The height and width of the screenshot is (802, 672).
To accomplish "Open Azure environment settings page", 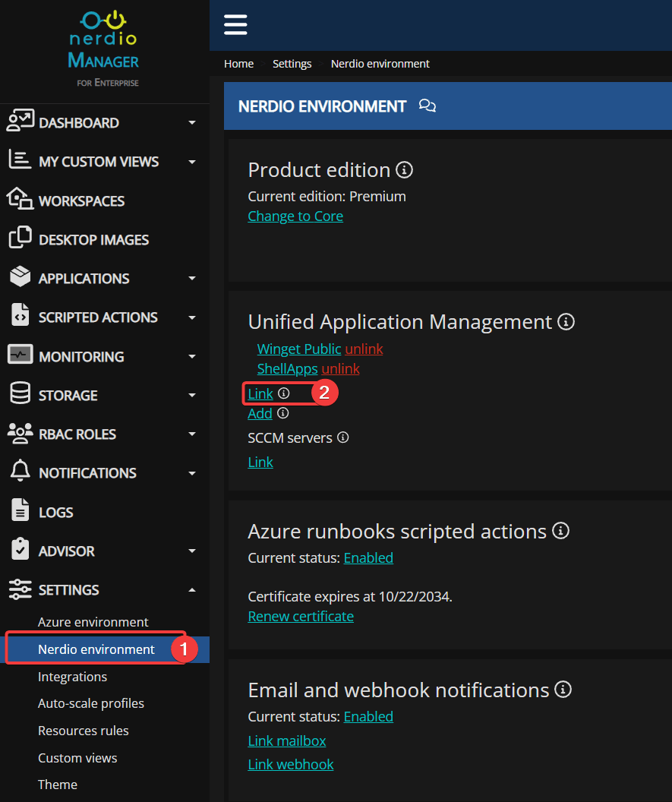I will click(x=93, y=622).
